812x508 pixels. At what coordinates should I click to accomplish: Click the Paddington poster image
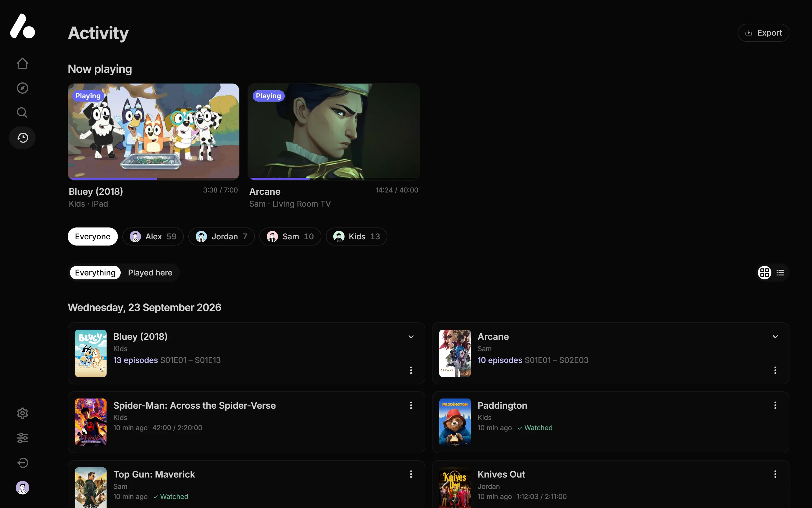pos(455,422)
